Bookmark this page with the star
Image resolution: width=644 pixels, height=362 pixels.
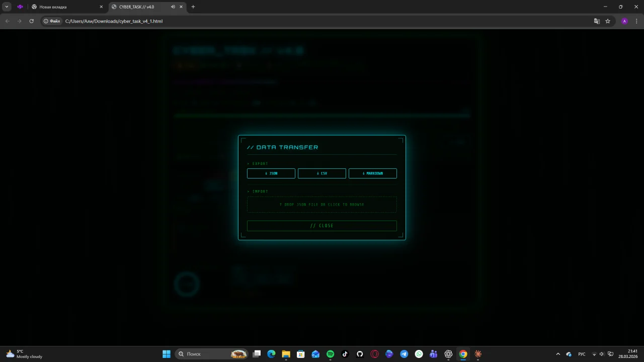point(608,21)
